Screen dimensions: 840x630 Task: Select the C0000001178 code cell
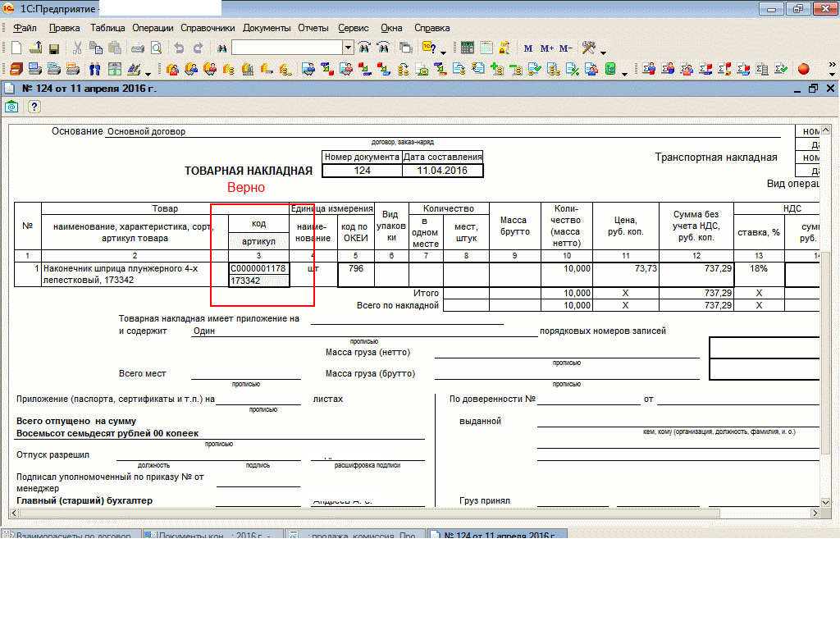[x=258, y=268]
